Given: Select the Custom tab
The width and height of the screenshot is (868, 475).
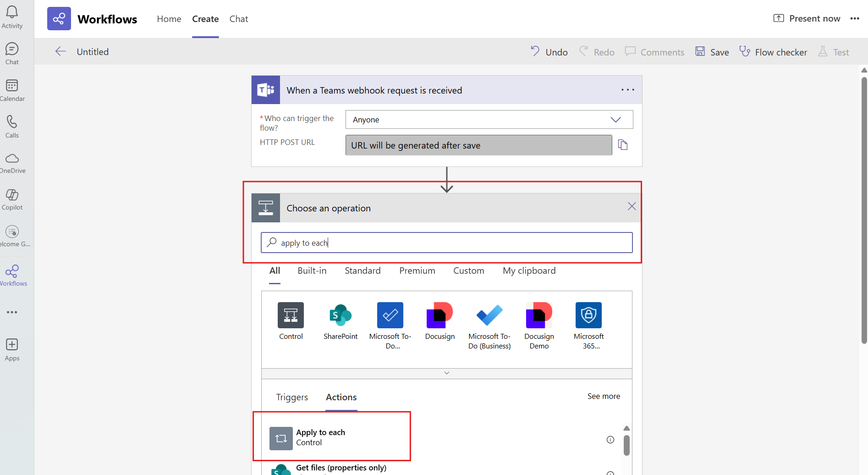Looking at the screenshot, I should pyautogui.click(x=468, y=271).
